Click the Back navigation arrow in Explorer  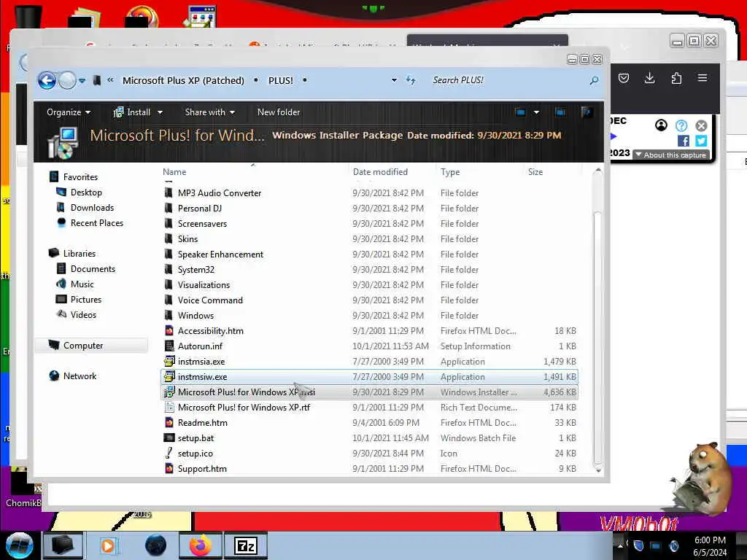[47, 80]
